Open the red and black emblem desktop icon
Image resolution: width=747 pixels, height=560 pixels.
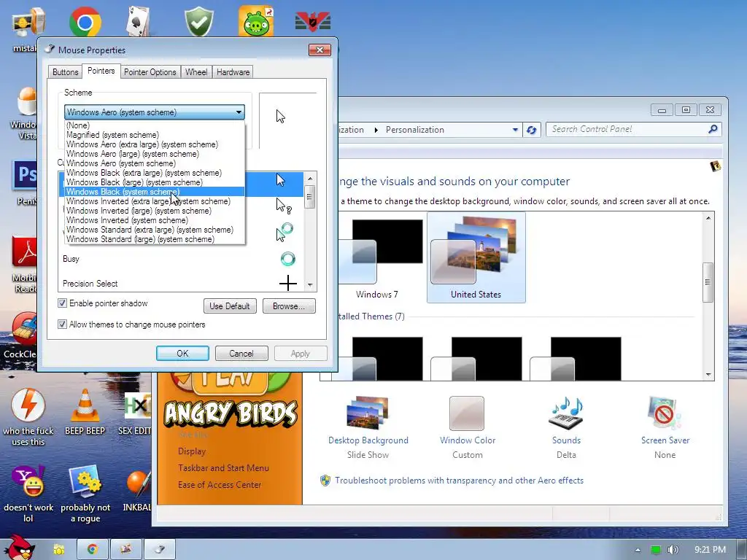[x=312, y=21]
